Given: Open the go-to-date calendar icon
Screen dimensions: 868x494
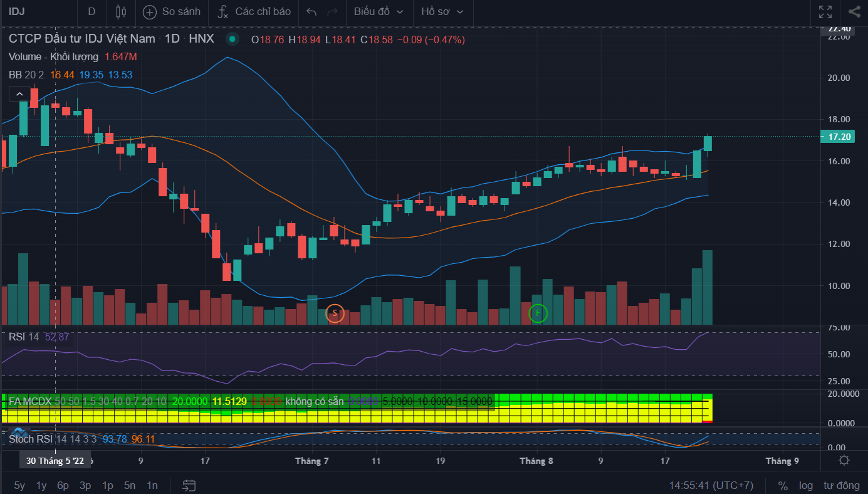Looking at the screenshot, I should click(x=189, y=485).
